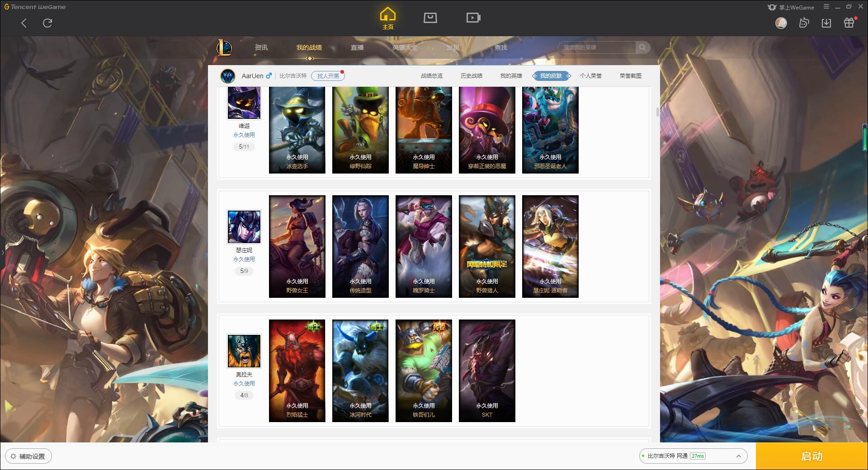Open the 发现 tab
868x470 pixels.
point(453,47)
